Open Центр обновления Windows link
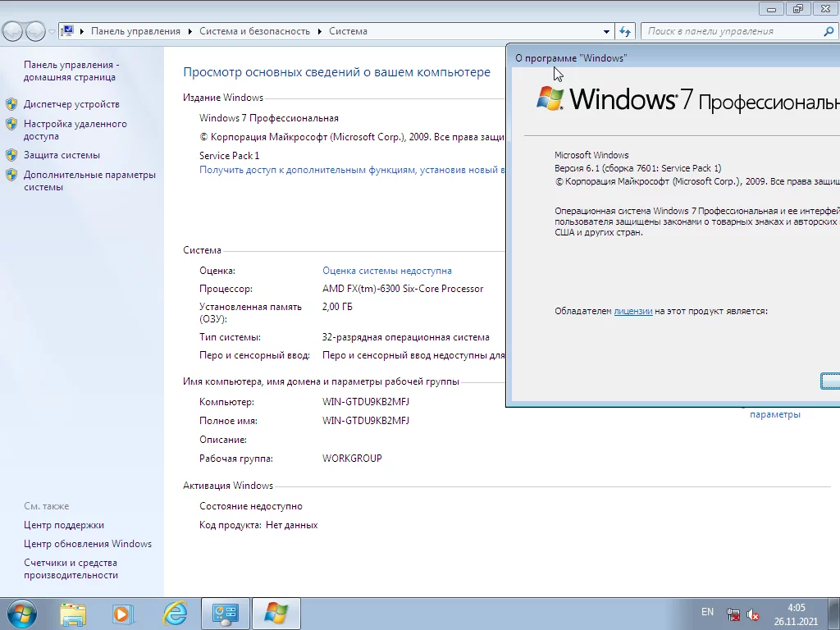840x630 pixels. coord(87,544)
